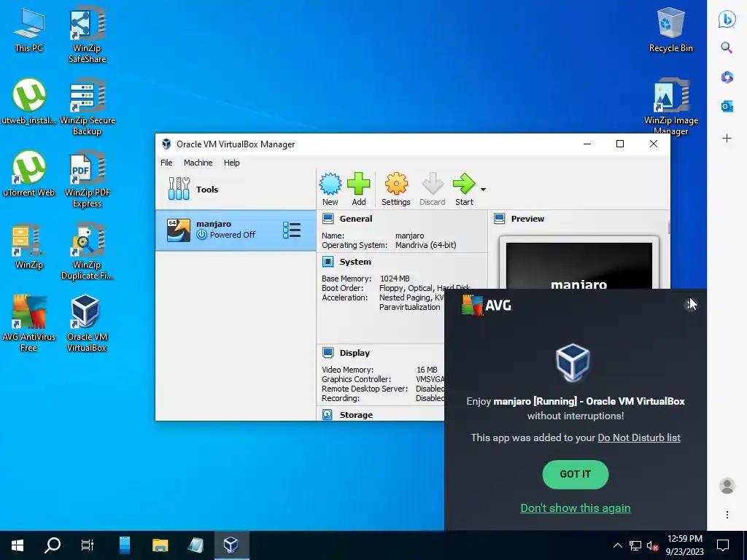Click the Microsoft 365 icon in sidebar
This screenshot has width=747, height=560.
click(x=727, y=77)
